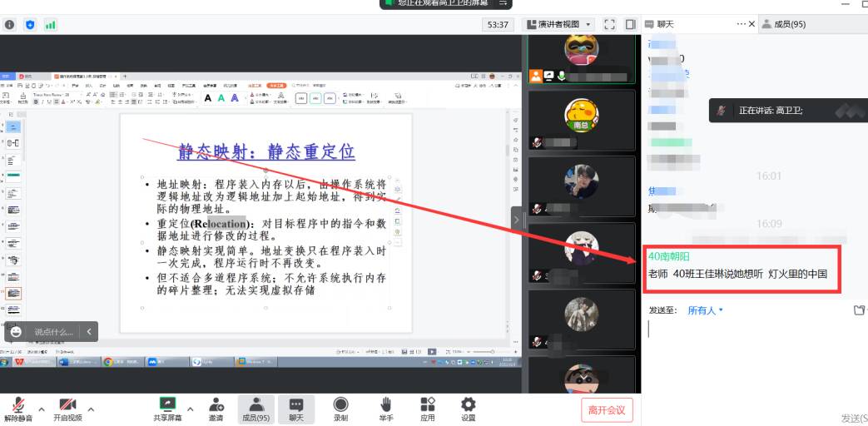Switch to the 成员(95) tab
This screenshot has width=868, height=426.
(x=783, y=24)
